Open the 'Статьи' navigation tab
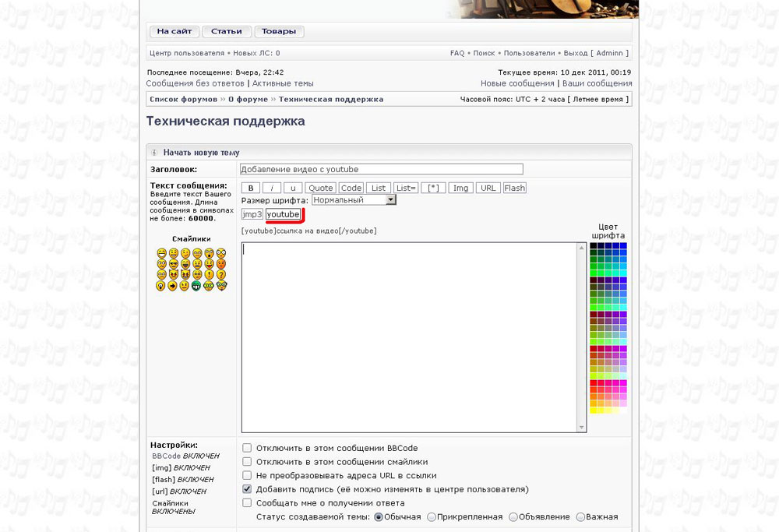Screen dimensions: 779x532 226,32
